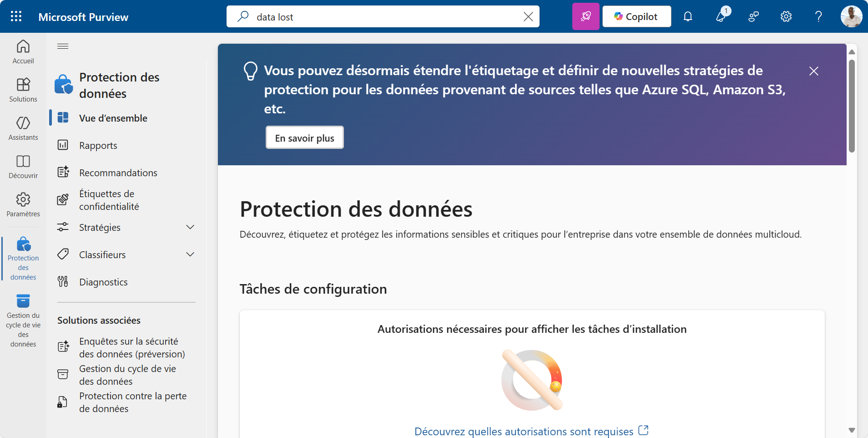Dismiss the banner with the X
868x438 pixels.
point(814,71)
